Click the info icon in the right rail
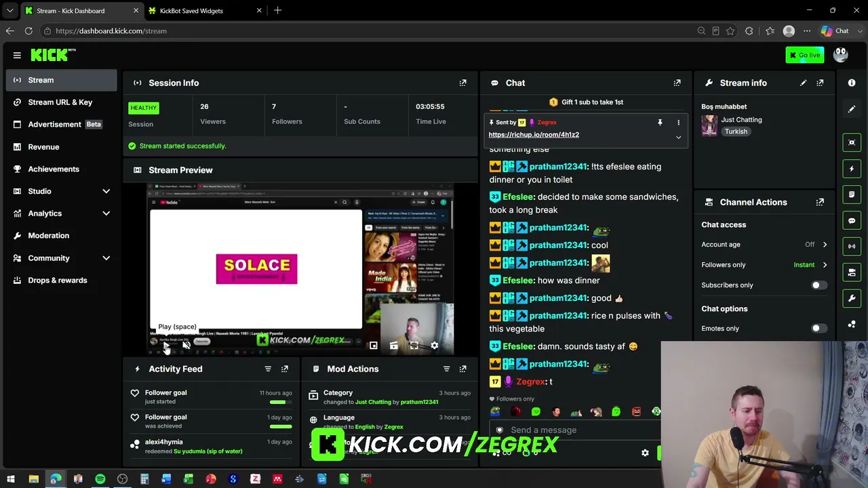Viewport: 868px width, 488px height. point(852,83)
